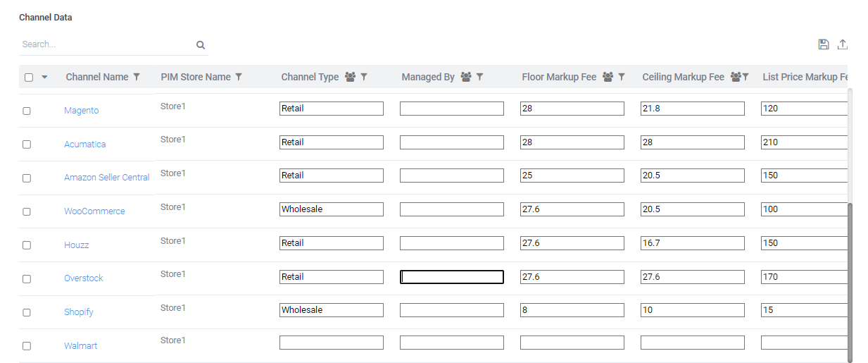The image size is (868, 363).
Task: Click the save icon above the table
Action: coord(824,44)
